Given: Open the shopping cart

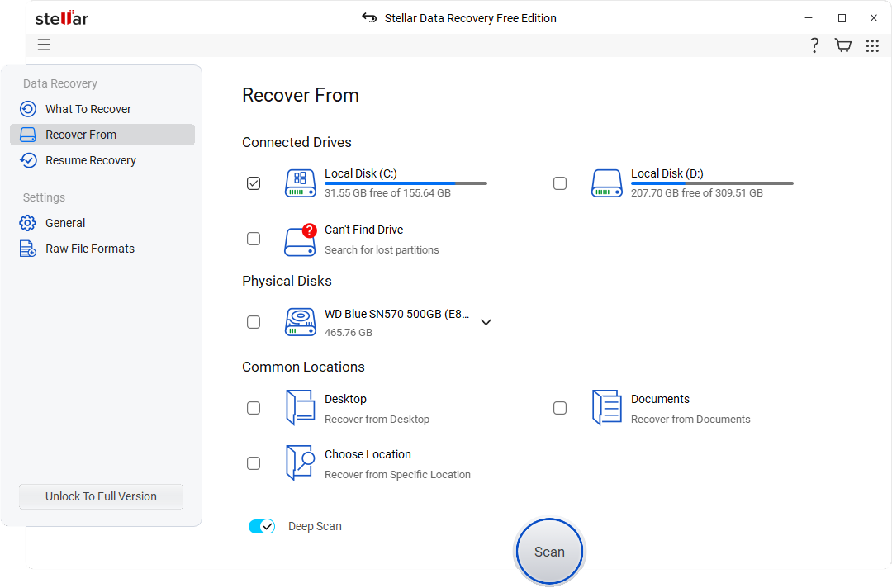Looking at the screenshot, I should click(842, 45).
